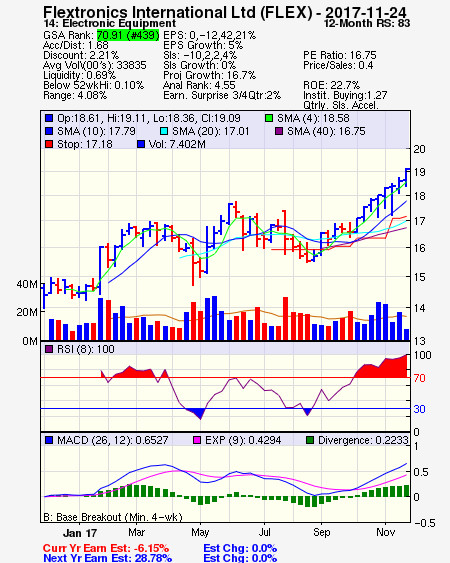Click the green SMA (4) legend swatch
Image resolution: width=450 pixels, height=563 pixels.
click(269, 118)
